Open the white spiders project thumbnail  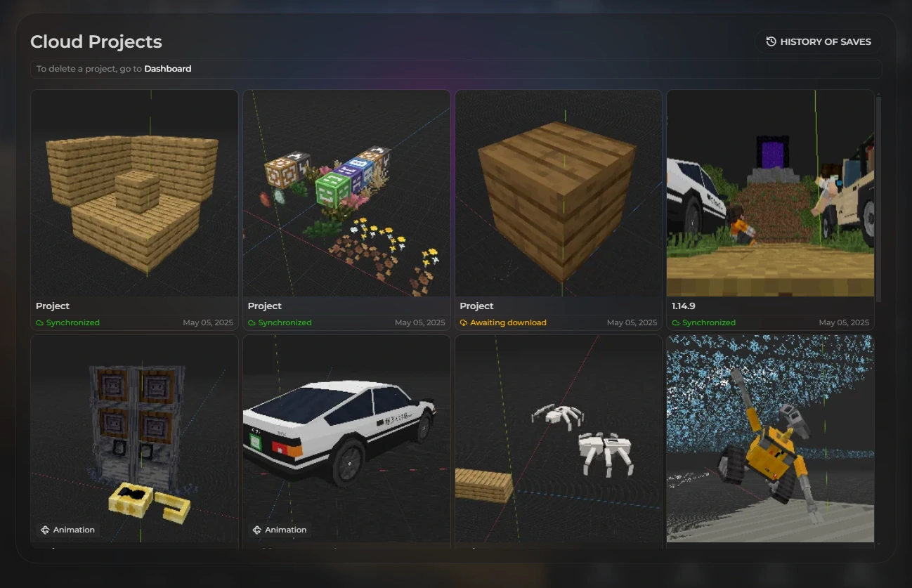559,438
